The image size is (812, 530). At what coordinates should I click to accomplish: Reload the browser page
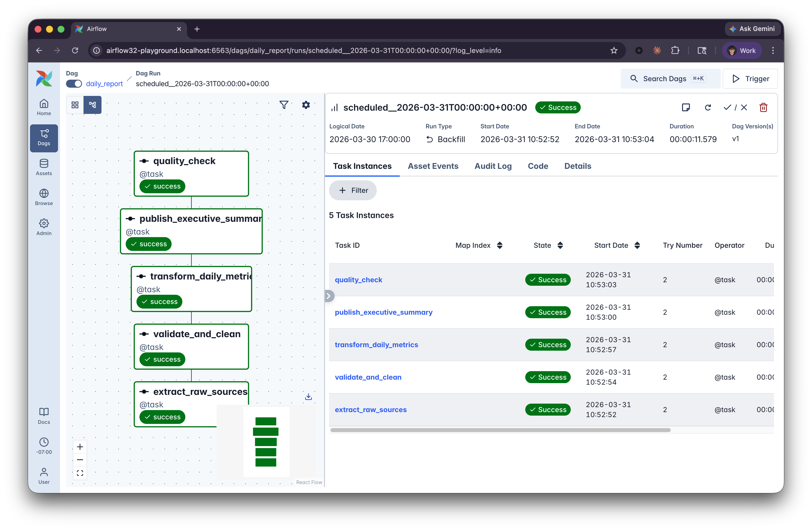(75, 50)
